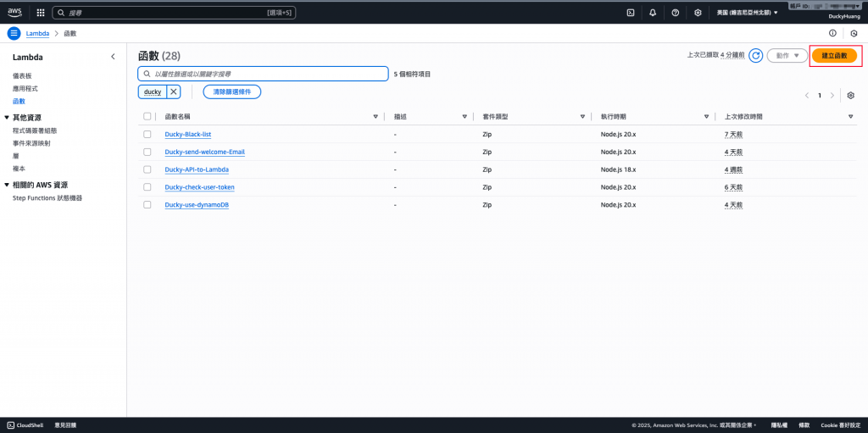Sort by the 上次修改時間 column arrow

pos(850,117)
